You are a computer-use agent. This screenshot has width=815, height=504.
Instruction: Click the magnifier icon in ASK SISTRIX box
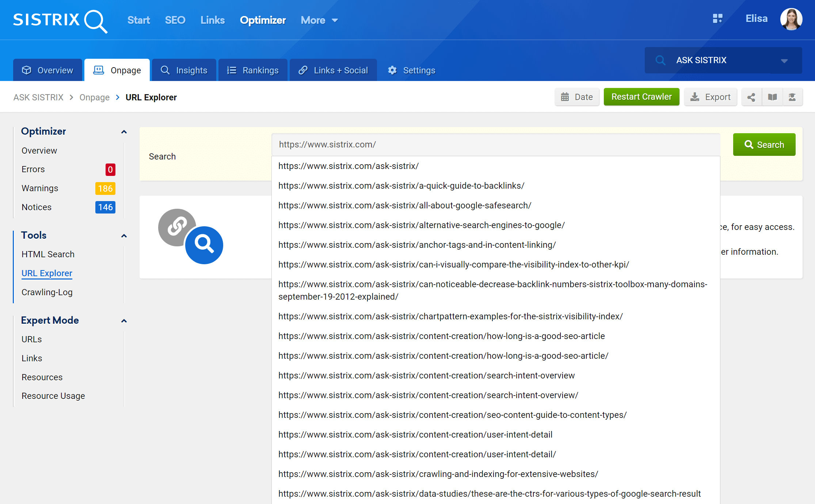click(660, 60)
